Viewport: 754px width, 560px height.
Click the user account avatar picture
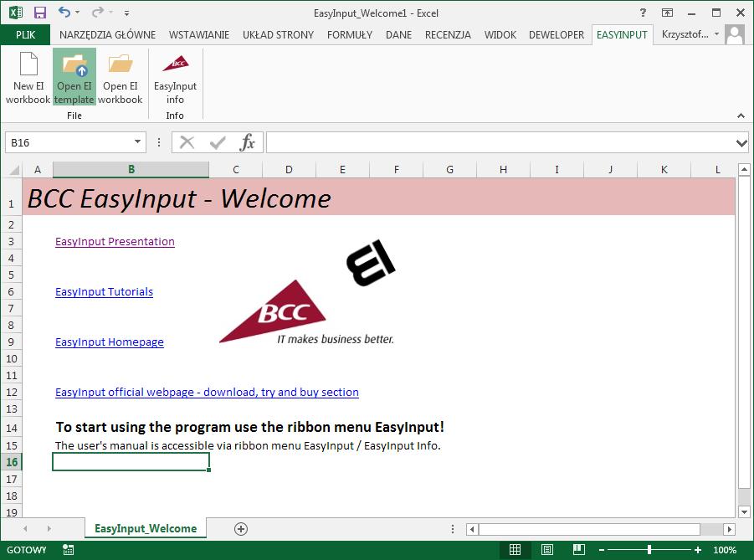(735, 34)
